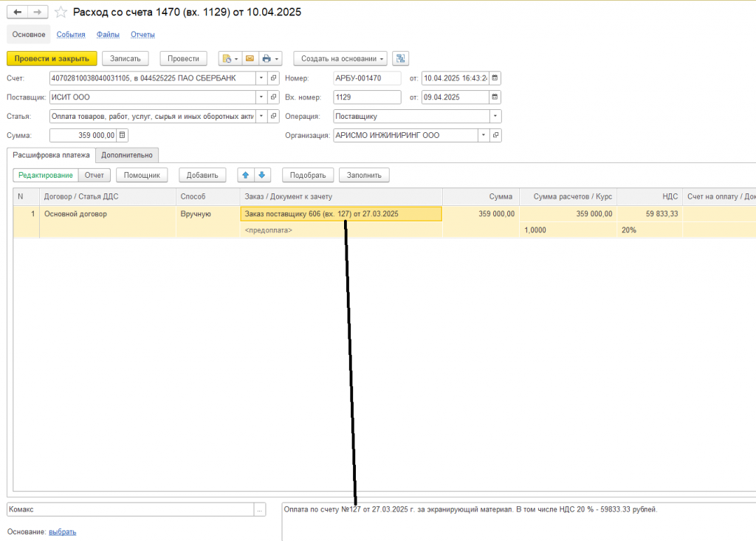Click the Провести button
Image resolution: width=756 pixels, height=541 pixels.
183,58
